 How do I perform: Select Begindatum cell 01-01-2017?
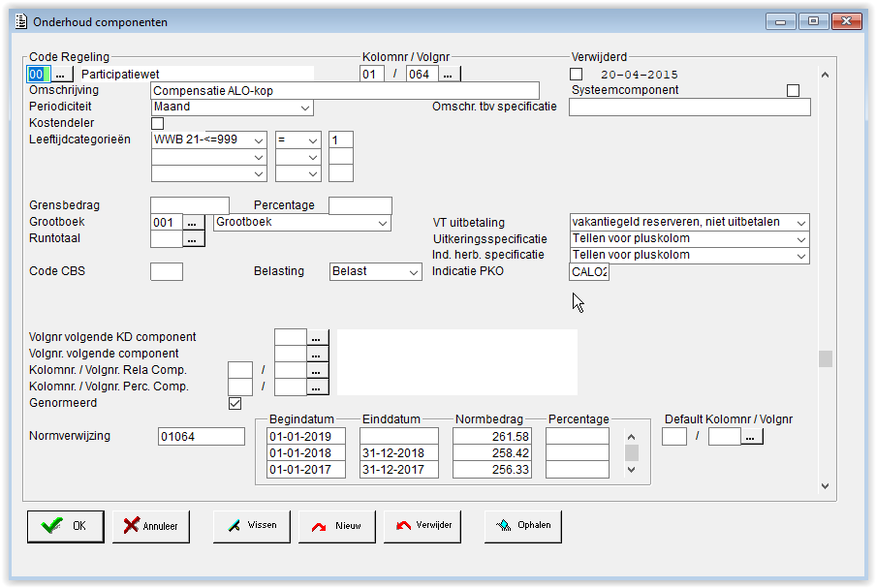(x=306, y=470)
